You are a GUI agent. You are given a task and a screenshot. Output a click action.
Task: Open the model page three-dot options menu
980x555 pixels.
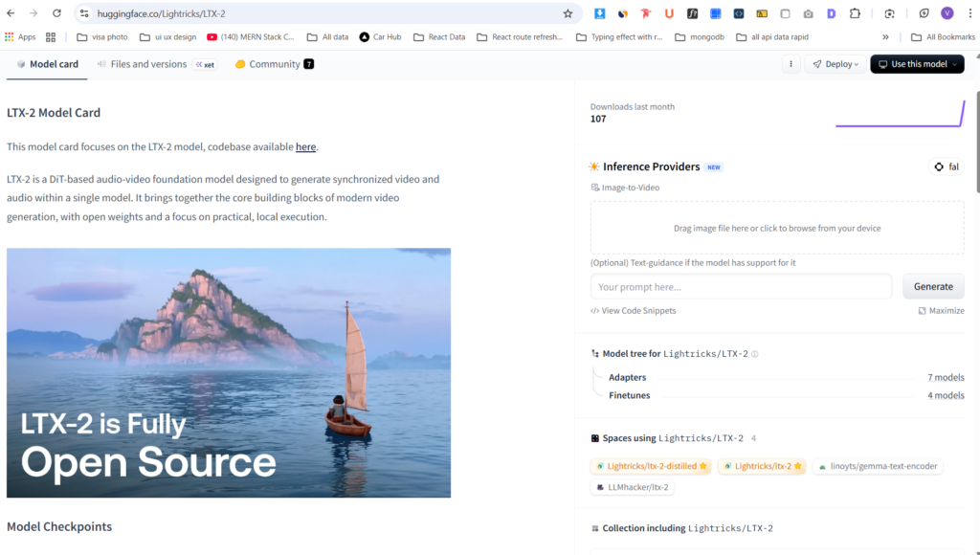pos(791,64)
